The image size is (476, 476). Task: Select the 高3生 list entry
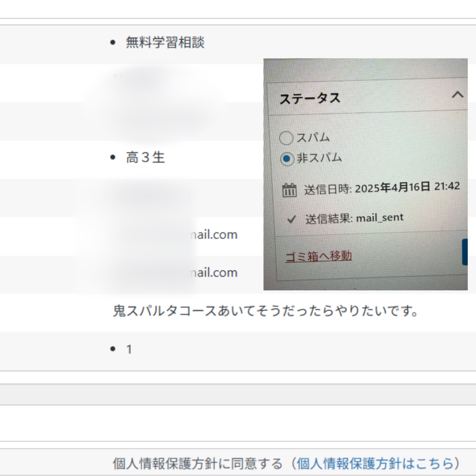coord(145,158)
